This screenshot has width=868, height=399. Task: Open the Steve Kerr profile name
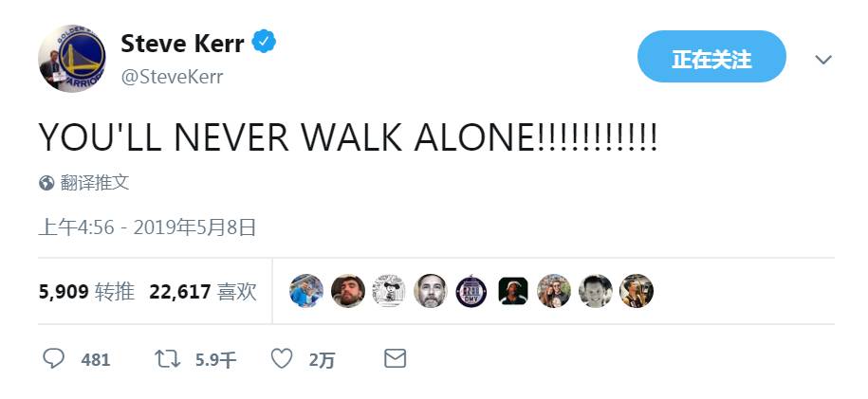point(182,44)
